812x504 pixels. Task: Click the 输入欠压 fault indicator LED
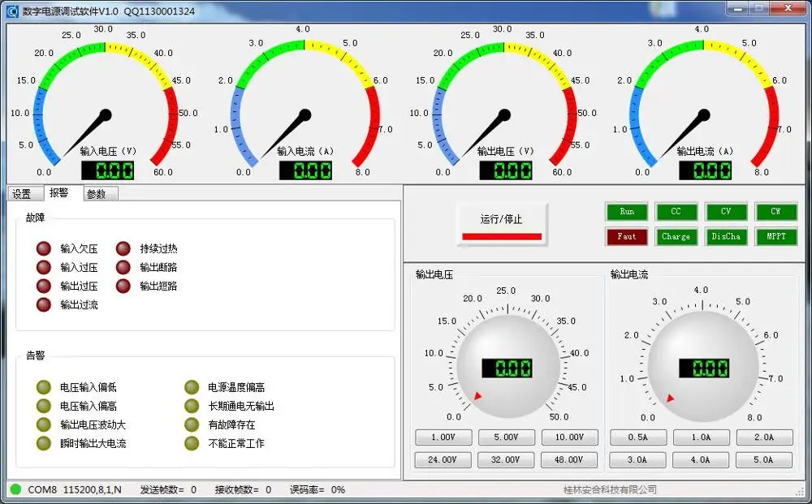[x=44, y=249]
